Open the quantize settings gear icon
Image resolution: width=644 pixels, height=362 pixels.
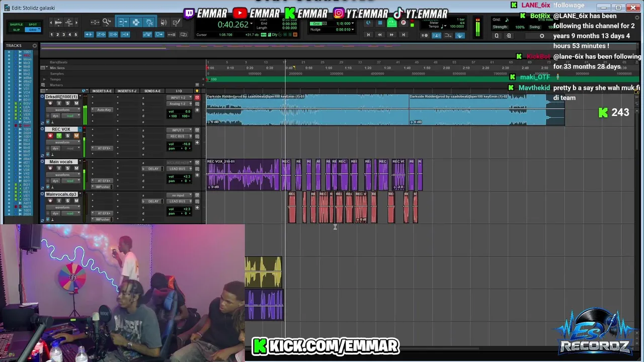542,36
